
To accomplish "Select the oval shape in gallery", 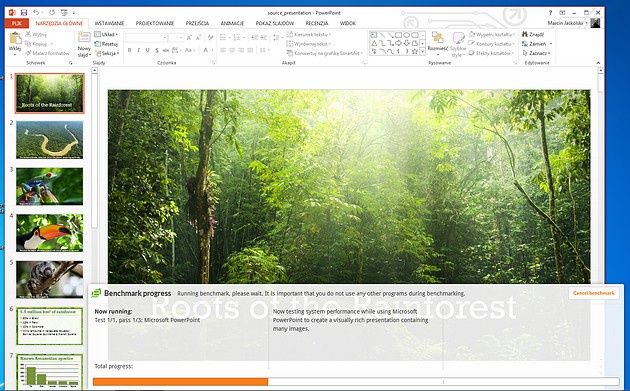I will coord(406,35).
